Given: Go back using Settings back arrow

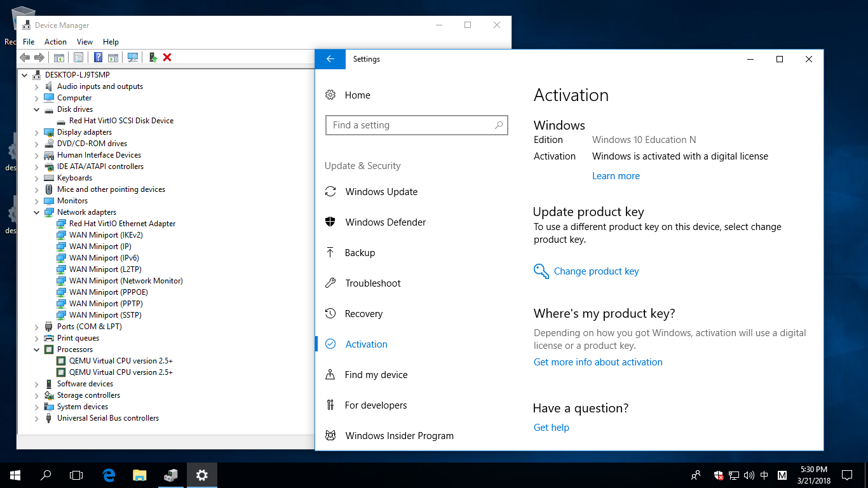Looking at the screenshot, I should tap(330, 59).
